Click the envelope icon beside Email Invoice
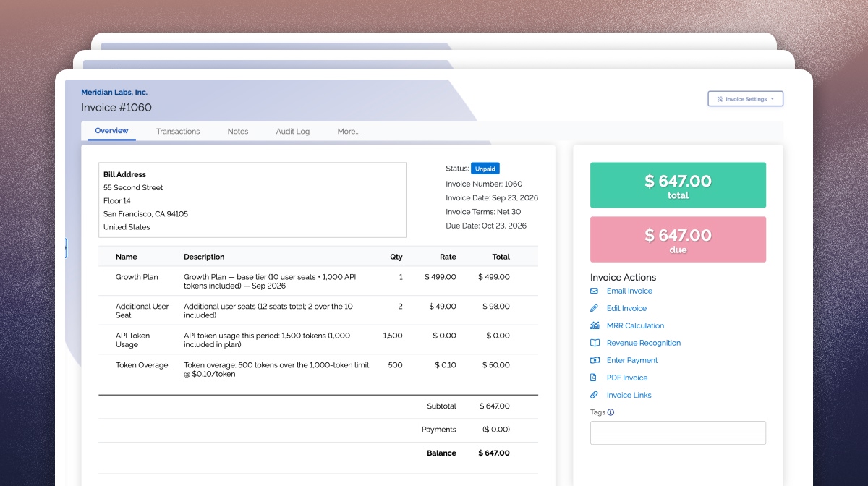This screenshot has height=486, width=868. (594, 291)
